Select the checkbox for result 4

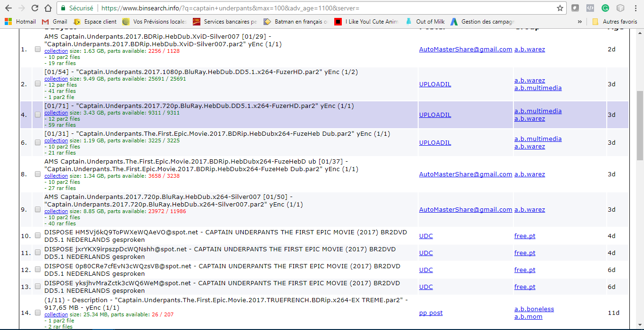[x=38, y=115]
